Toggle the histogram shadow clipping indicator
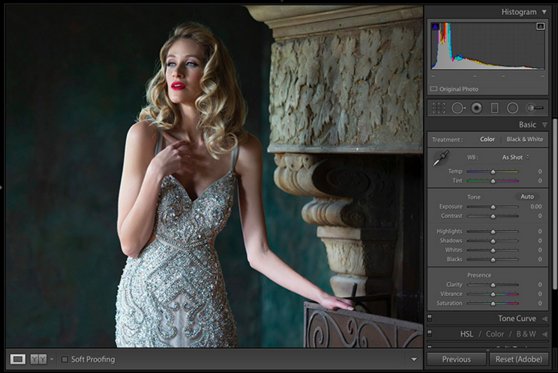 point(435,26)
